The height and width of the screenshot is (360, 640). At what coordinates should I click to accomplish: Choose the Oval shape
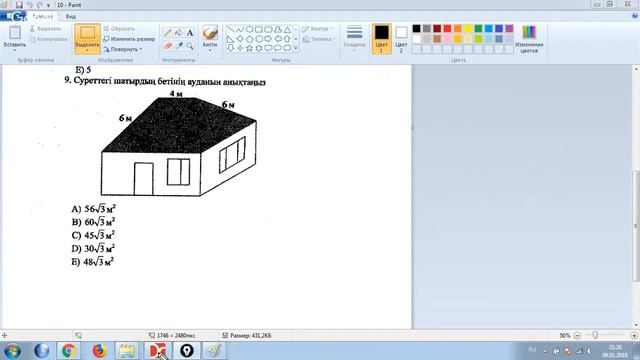coord(249,29)
